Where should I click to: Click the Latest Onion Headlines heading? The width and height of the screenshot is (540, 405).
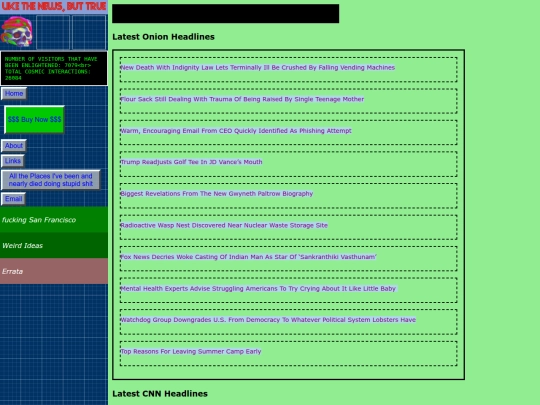click(163, 37)
